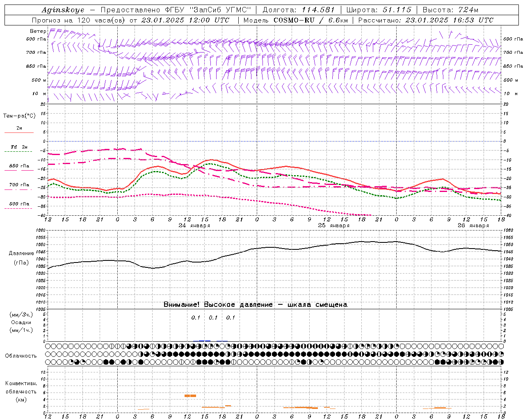Click the "24 января" date label
525x420 pixels.
(x=194, y=226)
